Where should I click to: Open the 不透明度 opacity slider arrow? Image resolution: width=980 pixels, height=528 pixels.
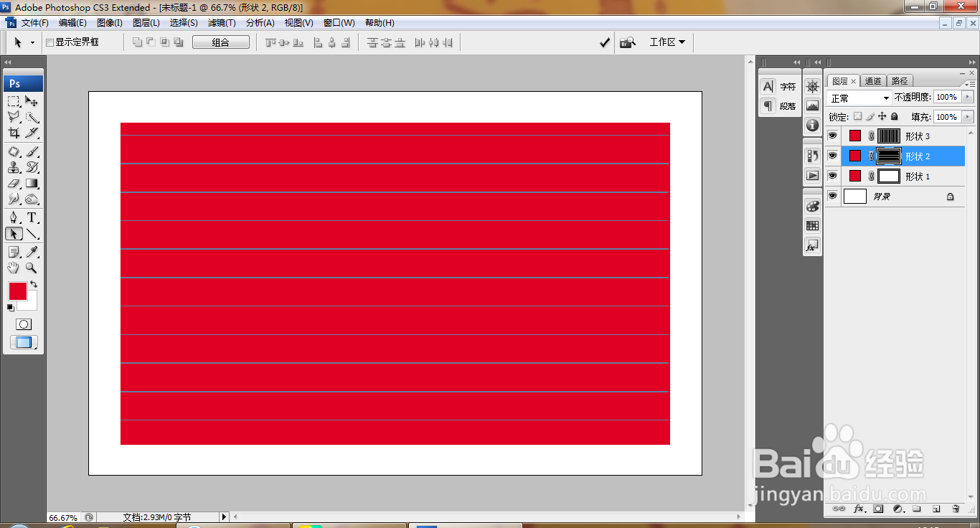tap(968, 97)
